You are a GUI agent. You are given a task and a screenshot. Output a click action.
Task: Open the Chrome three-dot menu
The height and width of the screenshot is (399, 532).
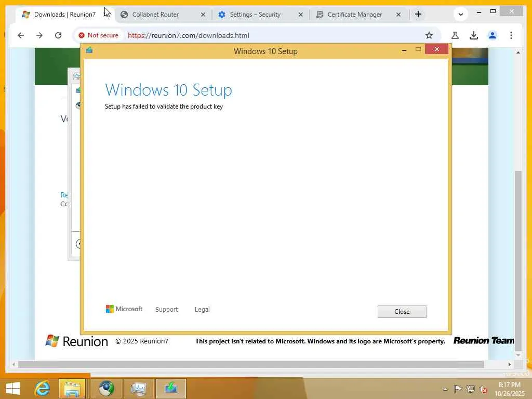click(x=511, y=35)
